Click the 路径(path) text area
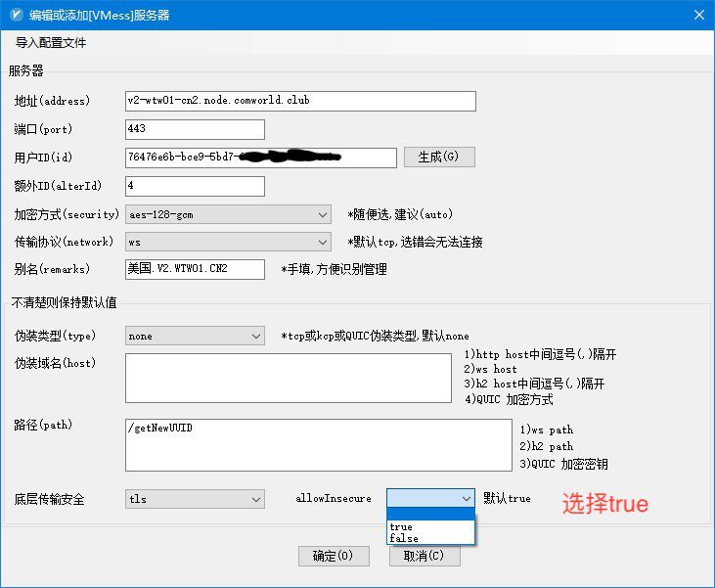Viewport: 715px width, 588px height. 319,445
